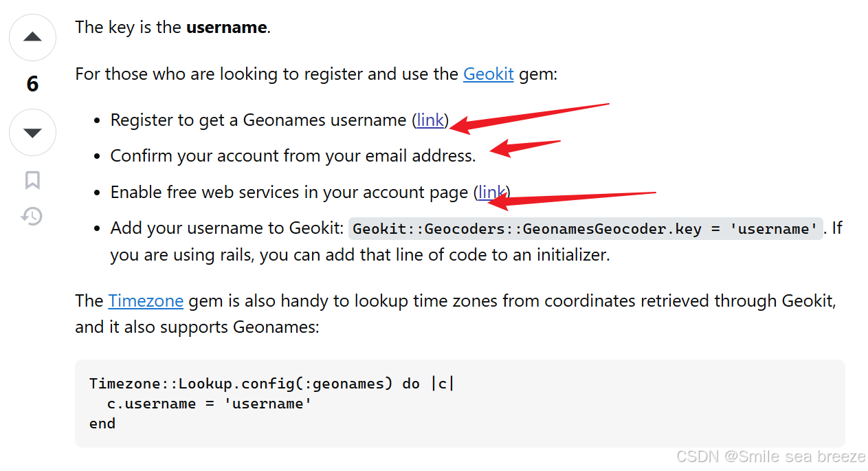
Task: Click the downvote circle below the score
Action: point(32,132)
